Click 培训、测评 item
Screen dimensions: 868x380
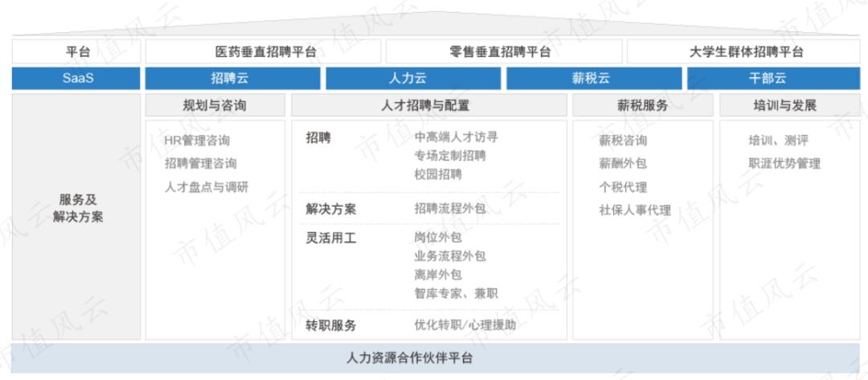[778, 141]
